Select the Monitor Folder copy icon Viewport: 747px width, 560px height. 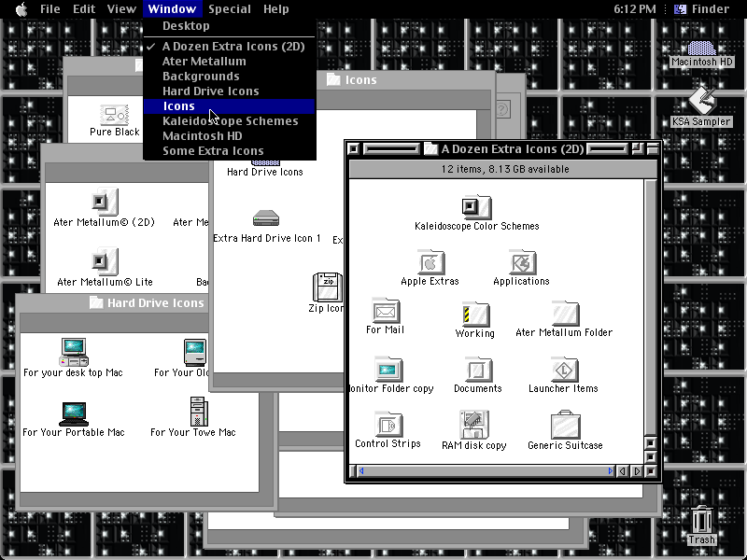(388, 369)
